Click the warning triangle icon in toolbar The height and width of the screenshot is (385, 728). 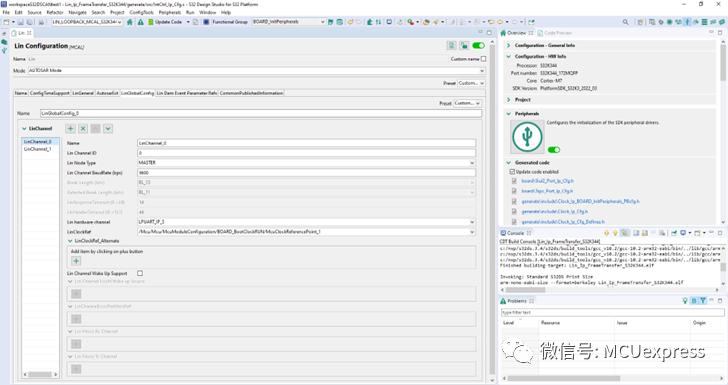tap(140, 22)
